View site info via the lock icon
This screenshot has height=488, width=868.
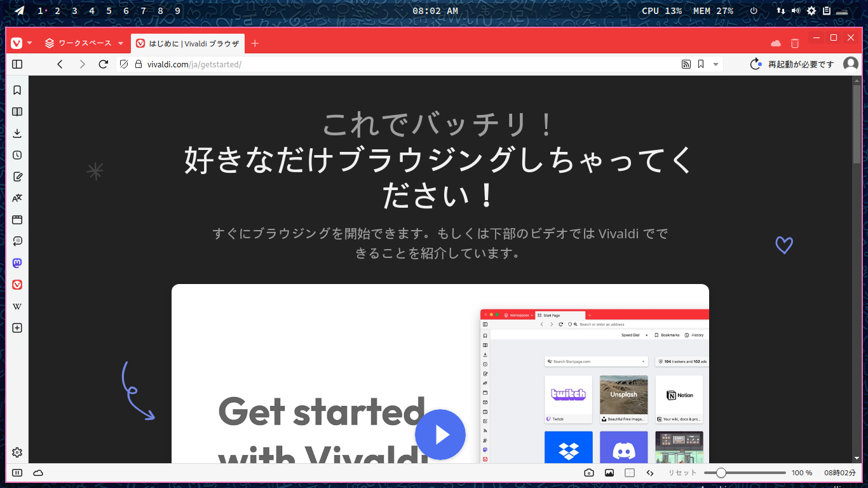click(138, 64)
